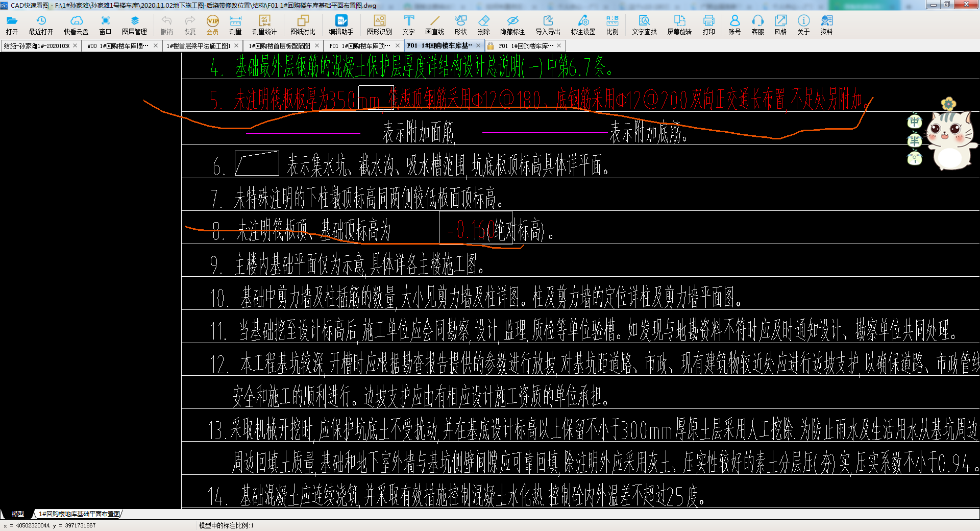This screenshot has height=531, width=980.
Task: Open the 风格 style options
Action: pyautogui.click(x=780, y=25)
